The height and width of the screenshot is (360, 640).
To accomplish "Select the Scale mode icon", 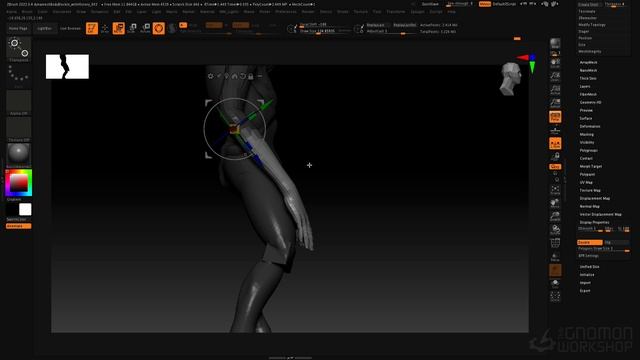I will click(132, 28).
